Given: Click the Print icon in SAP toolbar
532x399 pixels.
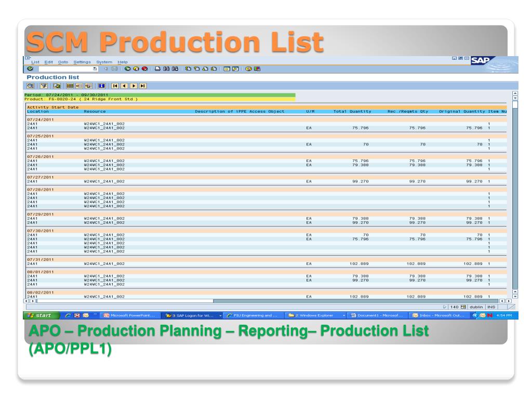Looking at the screenshot, I should point(157,69).
